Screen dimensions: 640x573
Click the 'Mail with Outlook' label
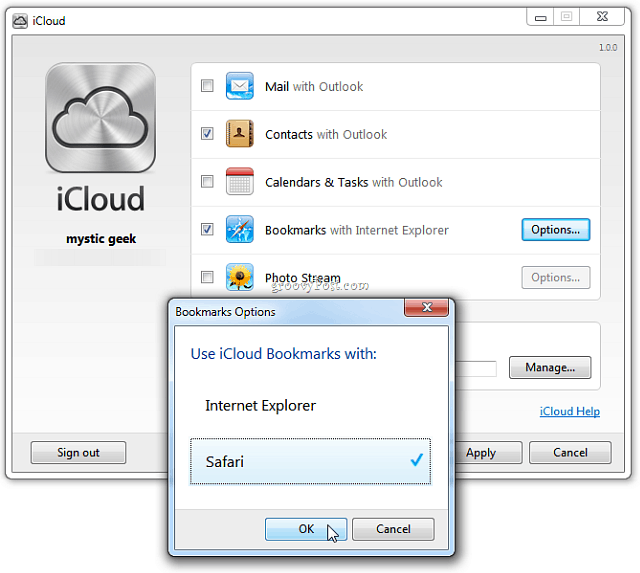coord(314,87)
